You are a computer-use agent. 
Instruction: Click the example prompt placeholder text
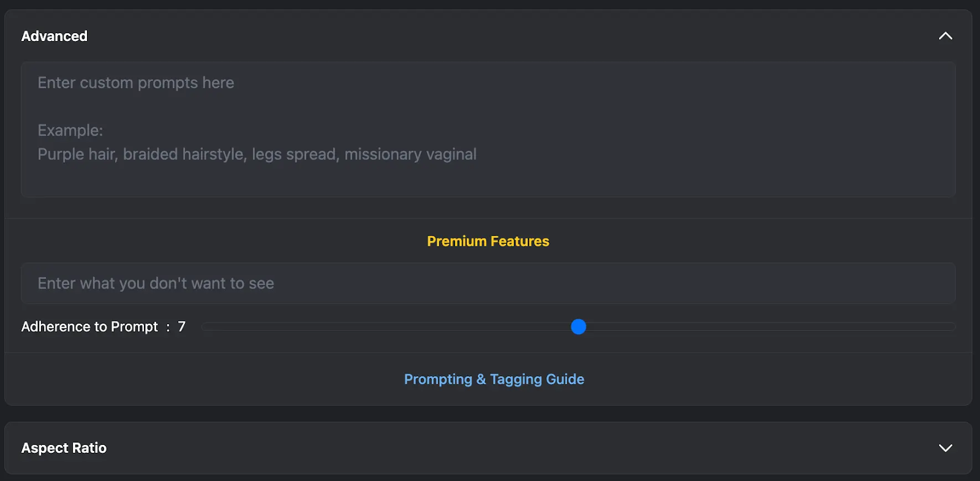257,154
